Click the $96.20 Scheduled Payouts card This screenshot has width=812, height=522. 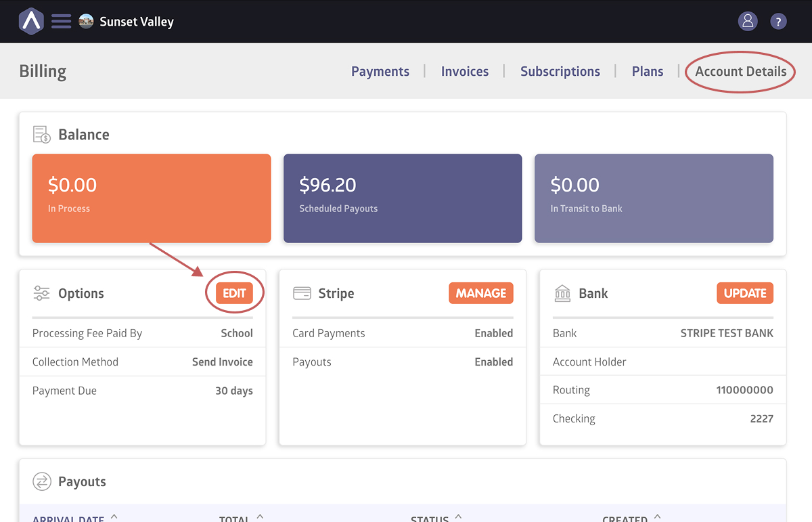click(403, 198)
